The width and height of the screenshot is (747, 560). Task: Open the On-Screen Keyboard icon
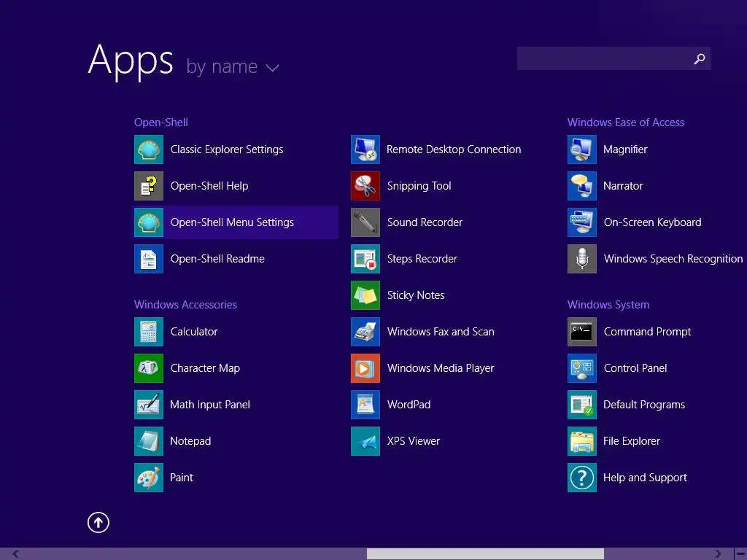pyautogui.click(x=582, y=222)
